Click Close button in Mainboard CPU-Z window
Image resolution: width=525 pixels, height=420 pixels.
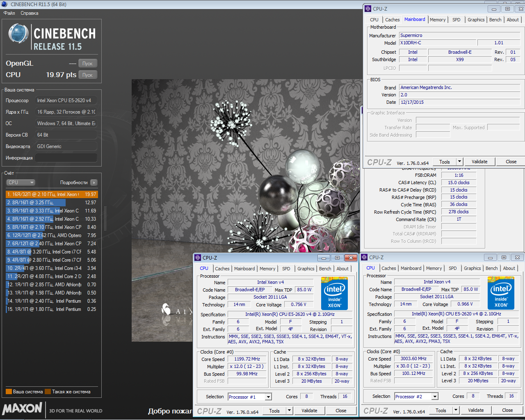pos(511,162)
